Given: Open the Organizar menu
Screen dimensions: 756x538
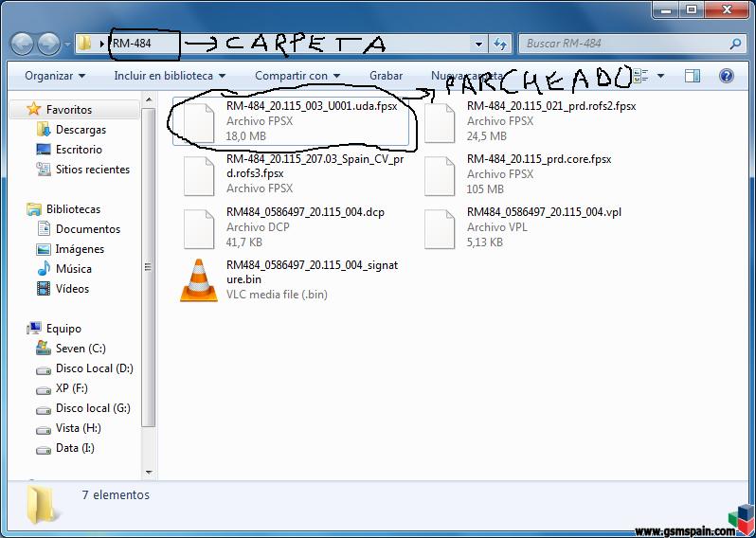Looking at the screenshot, I should tap(55, 76).
